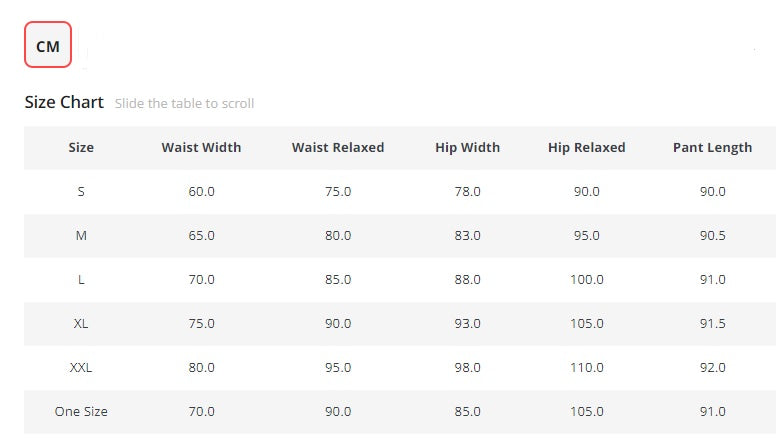Click the M pant length value 90.5
This screenshot has width=784, height=440.
pyautogui.click(x=712, y=236)
